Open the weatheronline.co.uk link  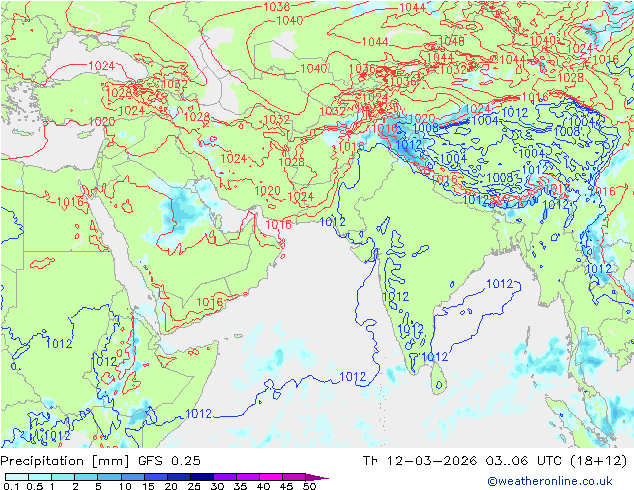[550, 481]
